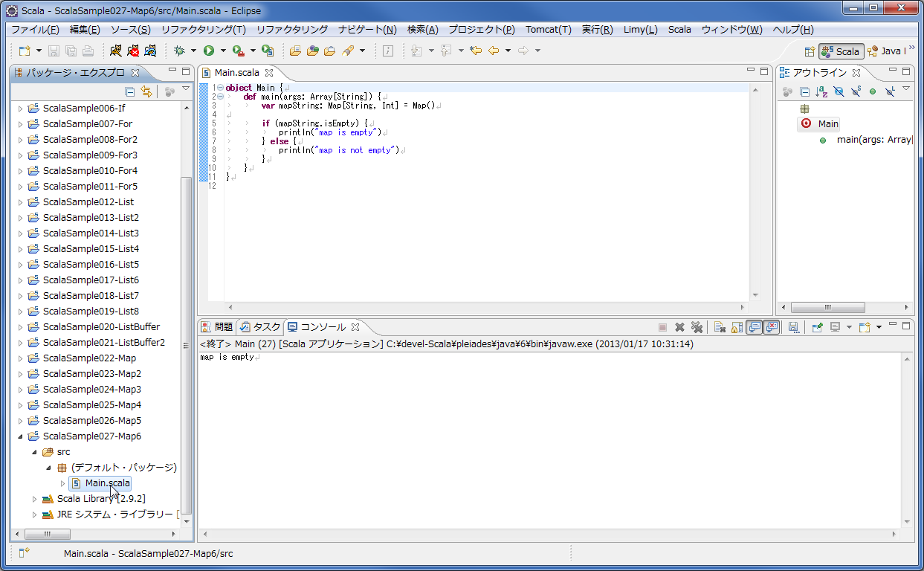
Task: Switch to the タスク tab
Action: coord(259,327)
